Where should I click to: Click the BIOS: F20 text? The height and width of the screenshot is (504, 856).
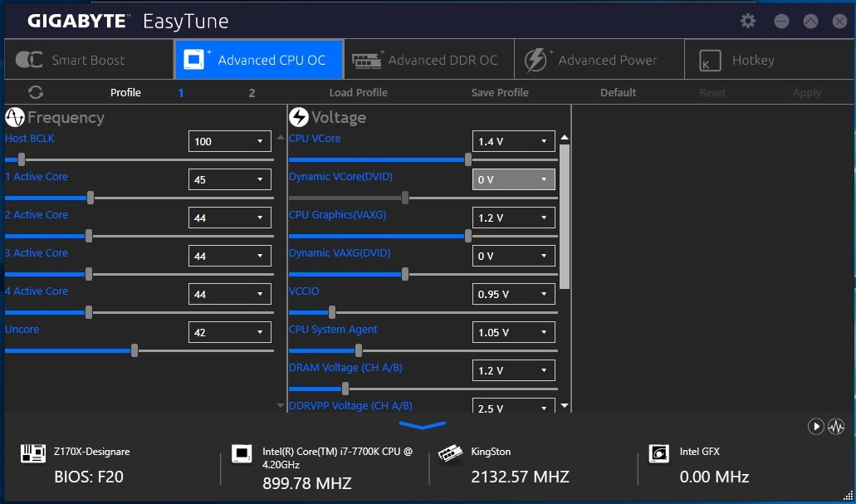click(89, 477)
